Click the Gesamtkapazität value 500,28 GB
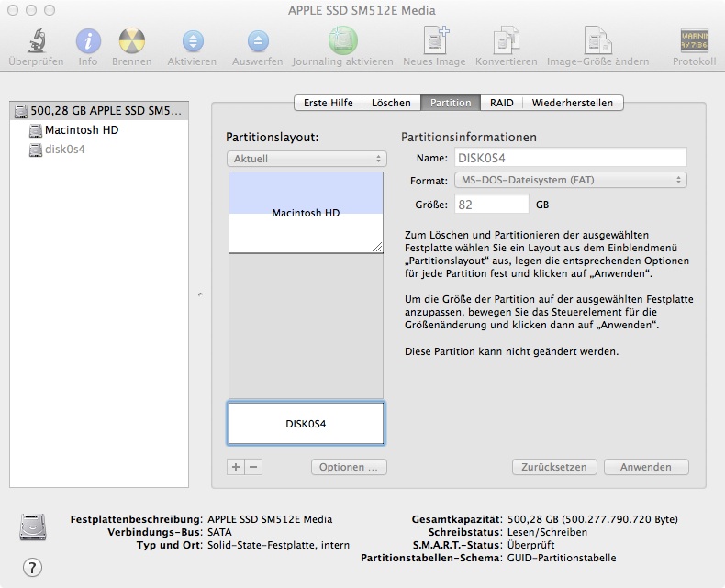This screenshot has height=588, width=725. click(x=592, y=519)
